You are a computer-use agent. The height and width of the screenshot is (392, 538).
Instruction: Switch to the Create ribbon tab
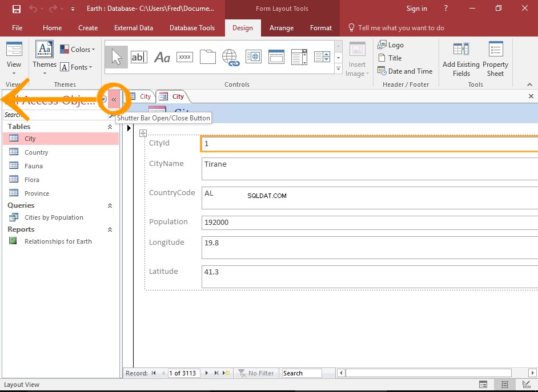(88, 28)
